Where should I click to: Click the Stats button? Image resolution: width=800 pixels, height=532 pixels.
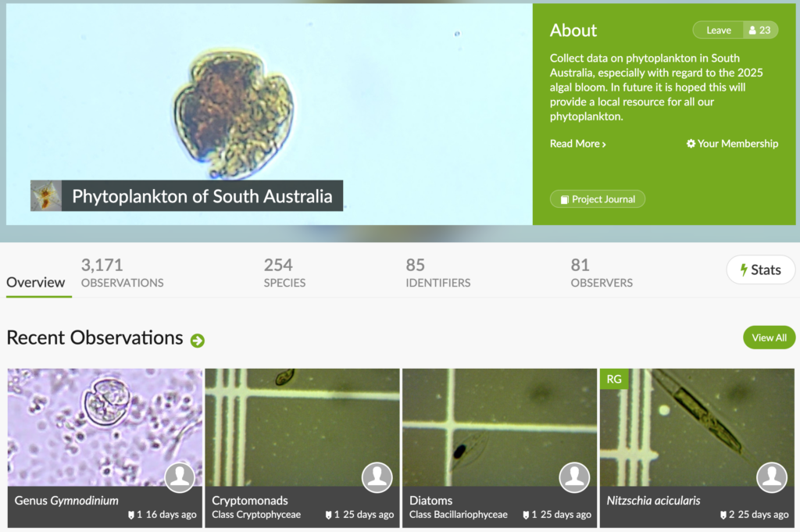click(x=760, y=270)
